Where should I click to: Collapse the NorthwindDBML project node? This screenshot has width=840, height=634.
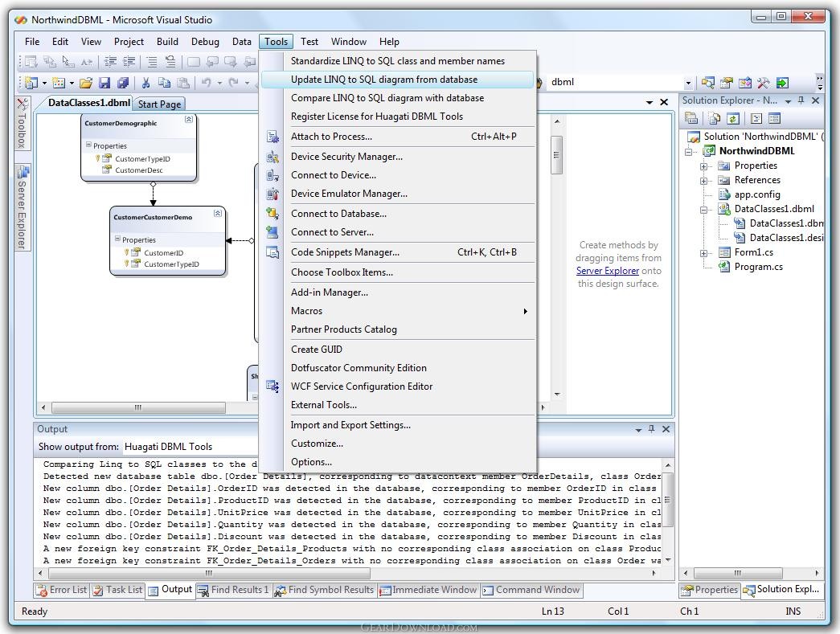pyautogui.click(x=688, y=152)
